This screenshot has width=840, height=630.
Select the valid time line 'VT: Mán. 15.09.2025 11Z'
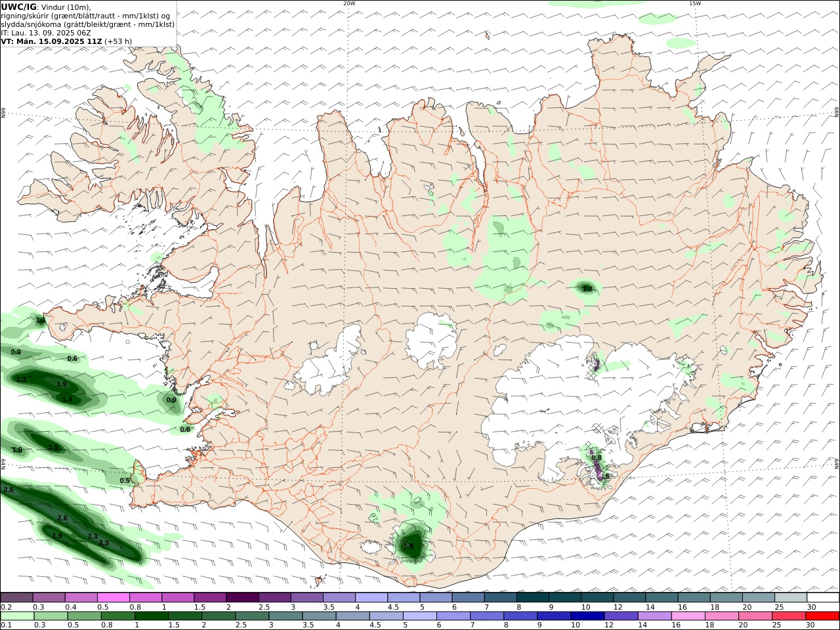(52, 41)
